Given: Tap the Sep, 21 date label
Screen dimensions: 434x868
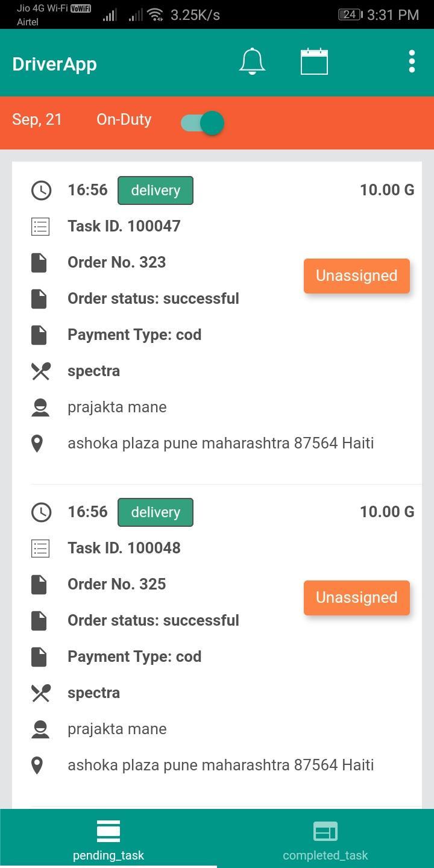Looking at the screenshot, I should point(37,119).
